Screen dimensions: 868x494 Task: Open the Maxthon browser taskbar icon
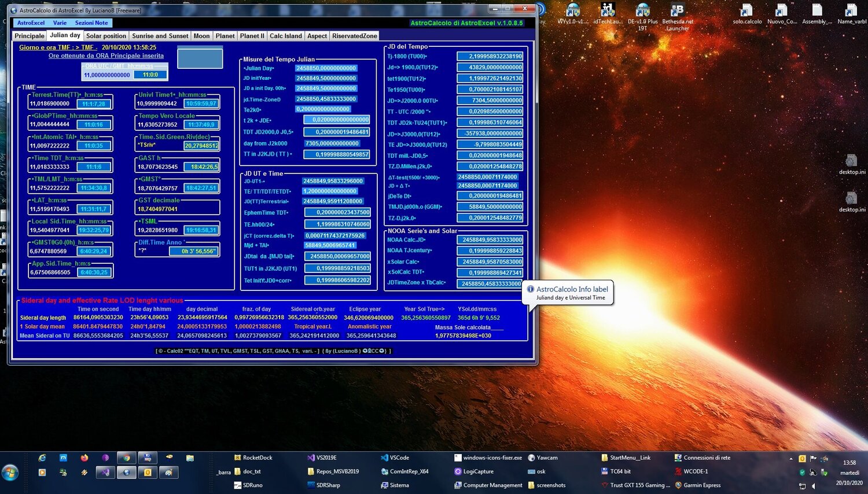(x=63, y=458)
